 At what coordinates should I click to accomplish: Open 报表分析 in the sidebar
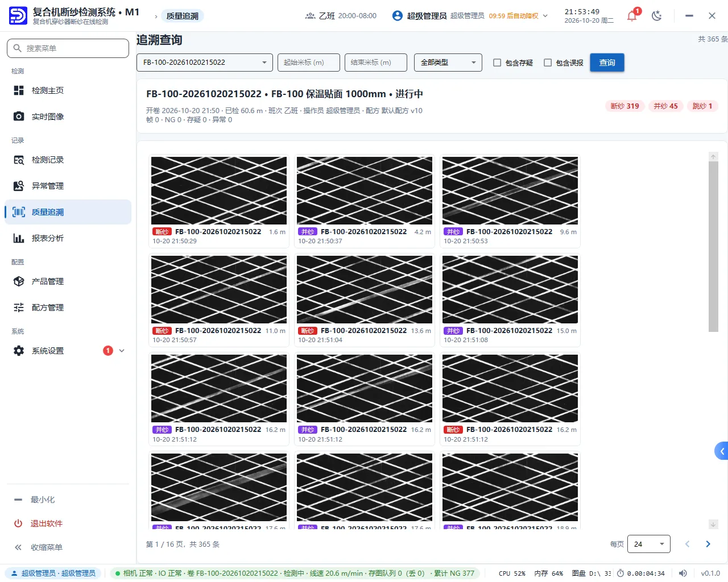pyautogui.click(x=68, y=238)
